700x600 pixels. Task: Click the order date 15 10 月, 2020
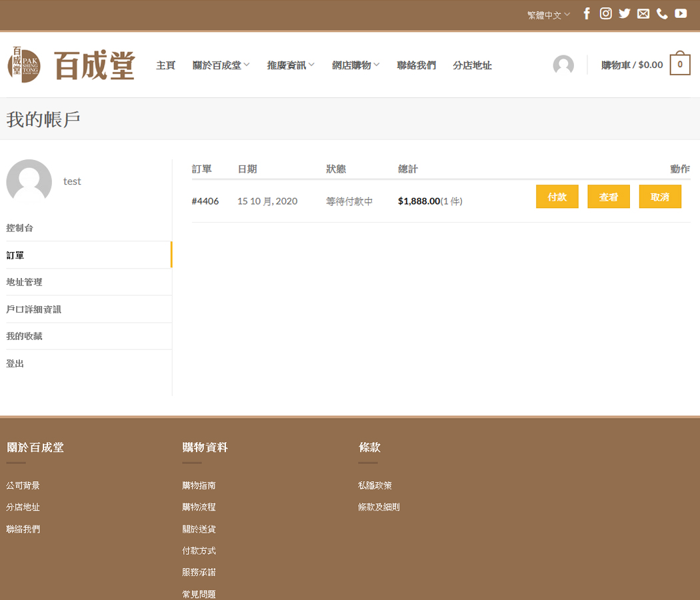point(267,201)
